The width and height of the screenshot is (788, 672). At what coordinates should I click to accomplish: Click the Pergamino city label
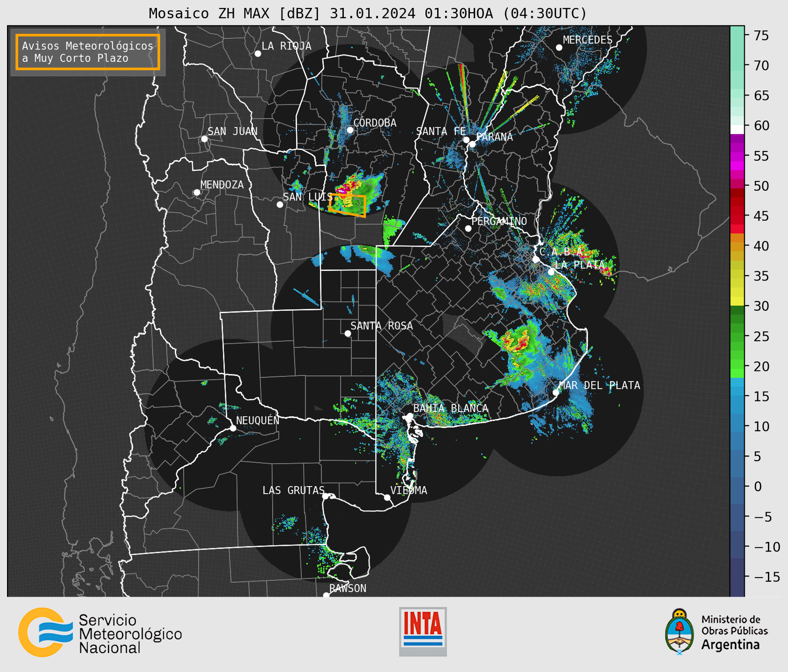coord(499,221)
